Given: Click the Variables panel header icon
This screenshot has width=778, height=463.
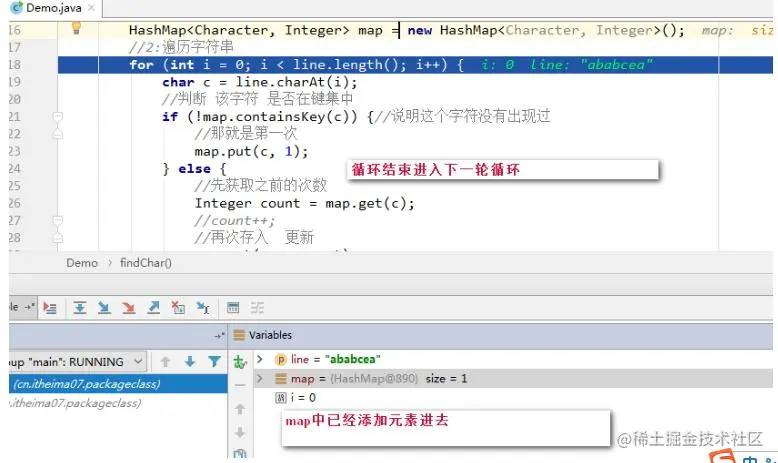Looking at the screenshot, I should click(239, 335).
